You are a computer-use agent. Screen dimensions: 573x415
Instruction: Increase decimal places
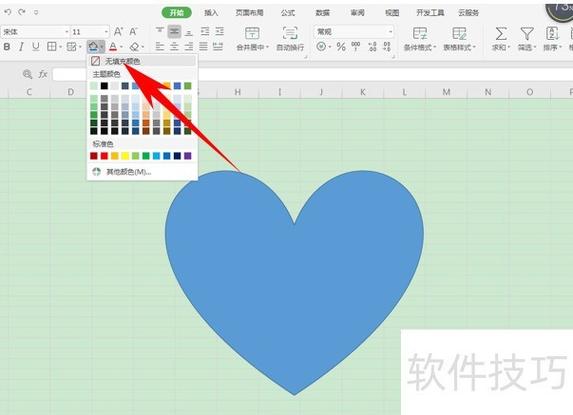(x=372, y=46)
